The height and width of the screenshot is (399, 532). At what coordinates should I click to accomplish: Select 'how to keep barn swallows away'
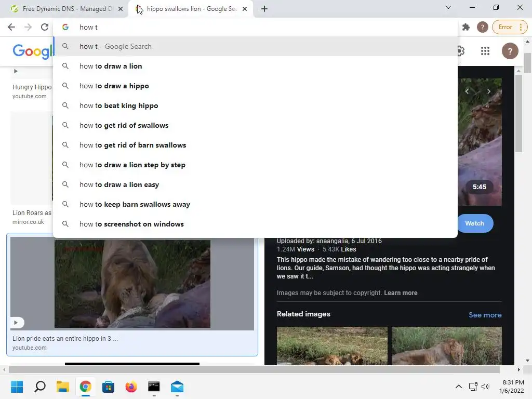[255, 204]
